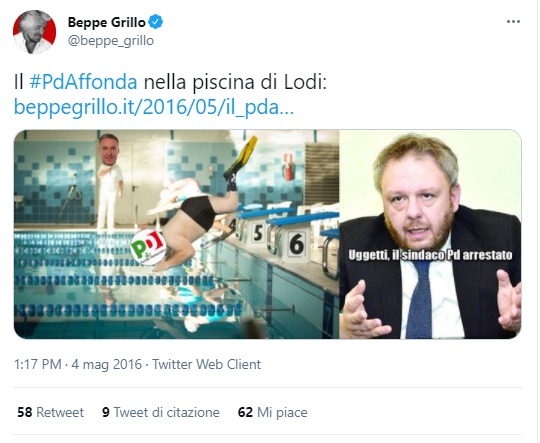This screenshot has width=540, height=443.
Task: Open the tweet's three-dot more options menu
Action: tap(513, 21)
